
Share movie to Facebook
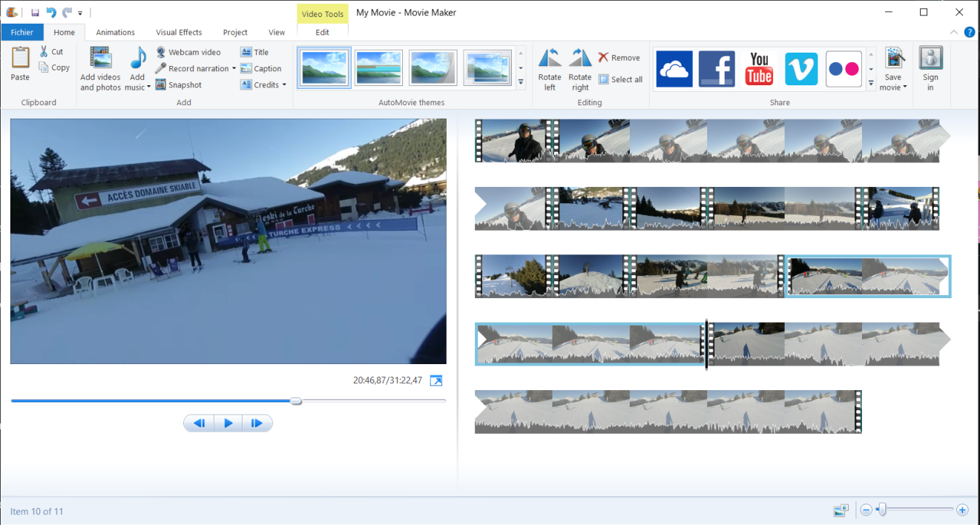coord(716,69)
